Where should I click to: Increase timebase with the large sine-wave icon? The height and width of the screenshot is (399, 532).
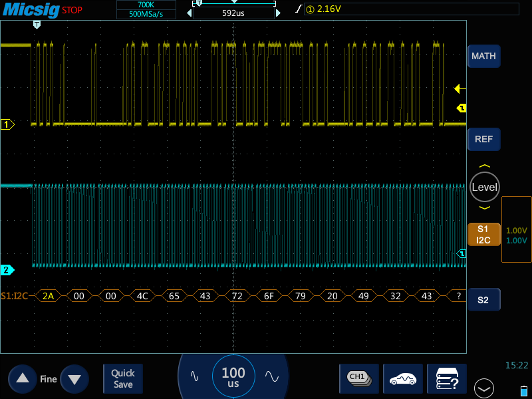pos(272,376)
